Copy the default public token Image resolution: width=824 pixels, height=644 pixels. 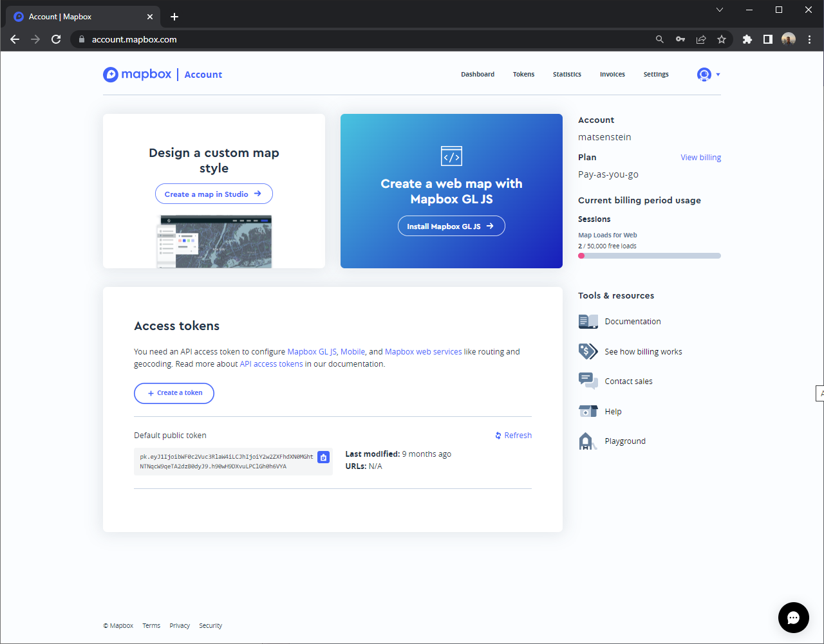(324, 457)
